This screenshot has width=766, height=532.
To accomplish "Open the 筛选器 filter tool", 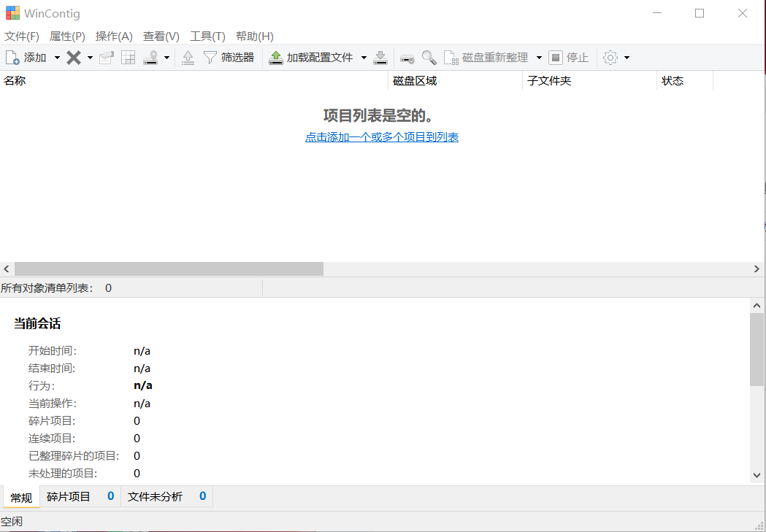I will pyautogui.click(x=229, y=58).
